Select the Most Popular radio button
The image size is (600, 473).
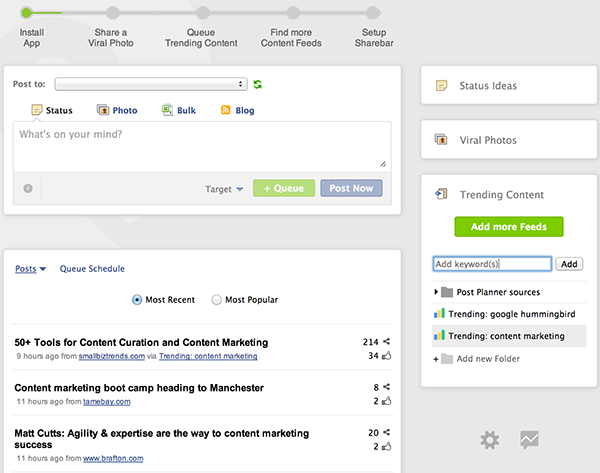216,300
